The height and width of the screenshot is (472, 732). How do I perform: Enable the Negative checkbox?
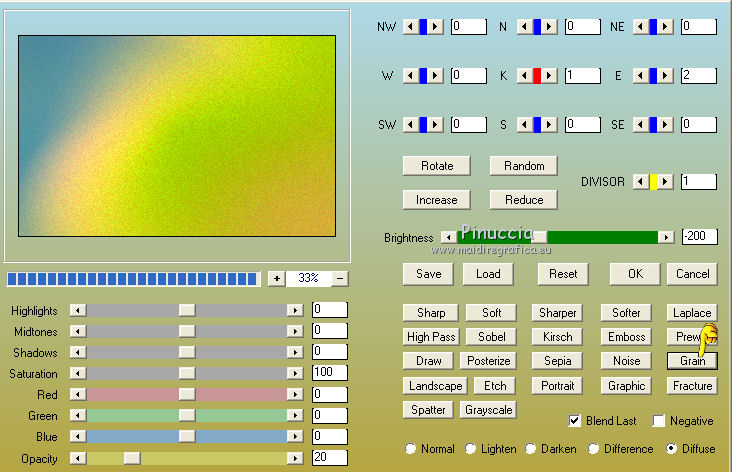pos(658,421)
